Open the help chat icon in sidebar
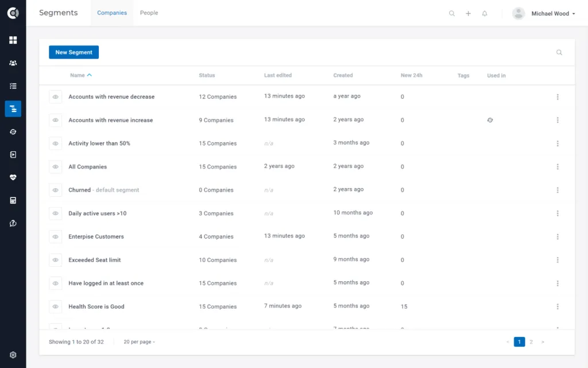This screenshot has height=368, width=588. point(13,224)
